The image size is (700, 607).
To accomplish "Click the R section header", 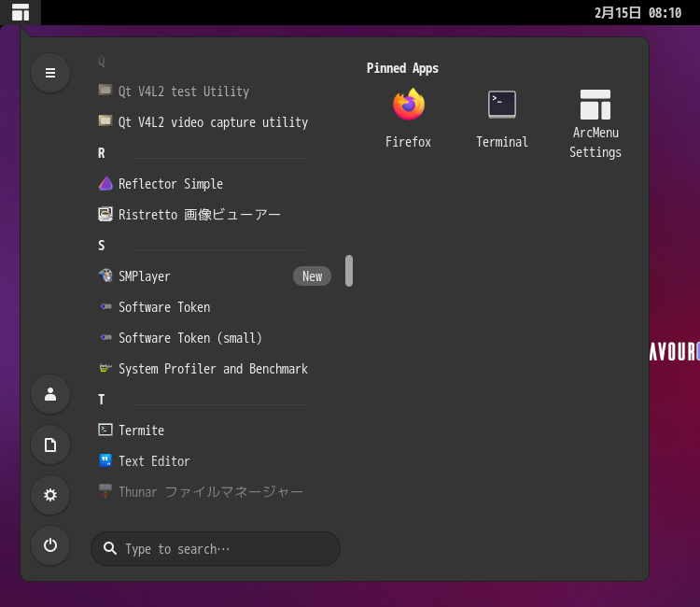I will [102, 153].
